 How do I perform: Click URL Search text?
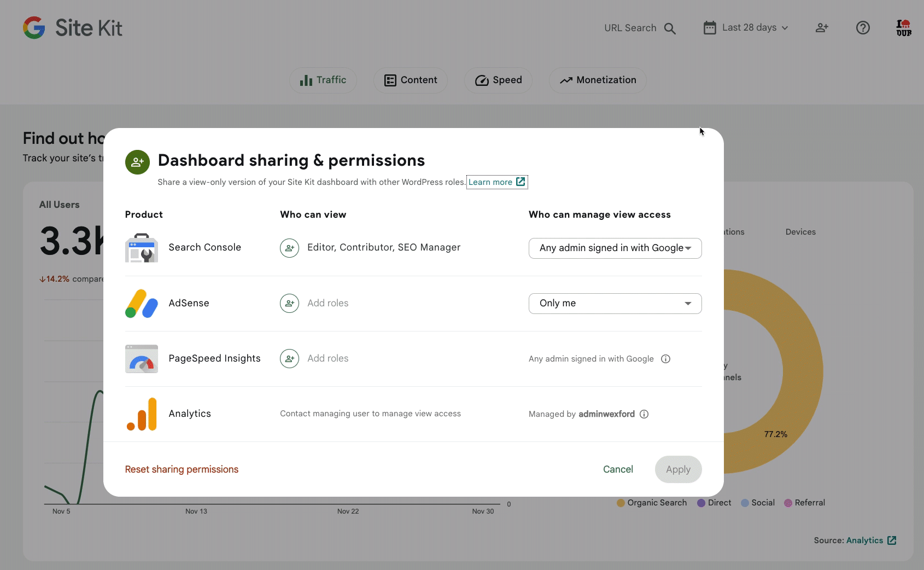(x=630, y=28)
